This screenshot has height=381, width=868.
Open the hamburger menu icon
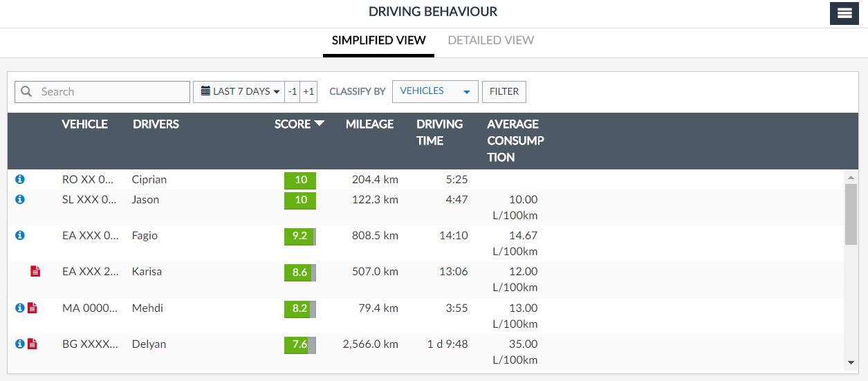click(844, 13)
